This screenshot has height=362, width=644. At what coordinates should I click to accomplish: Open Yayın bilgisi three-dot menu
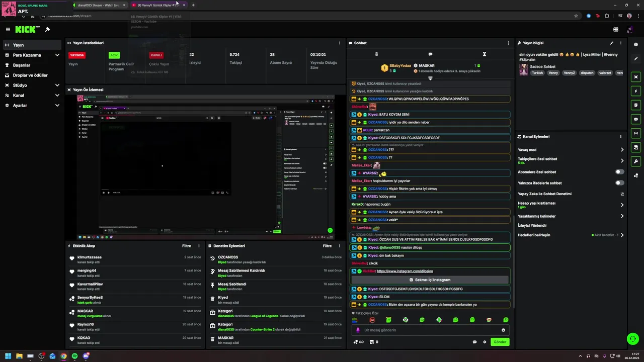[x=621, y=43]
